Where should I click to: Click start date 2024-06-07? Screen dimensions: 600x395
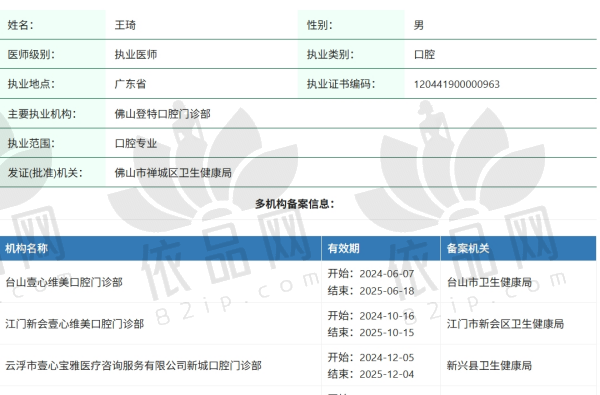[386, 274]
